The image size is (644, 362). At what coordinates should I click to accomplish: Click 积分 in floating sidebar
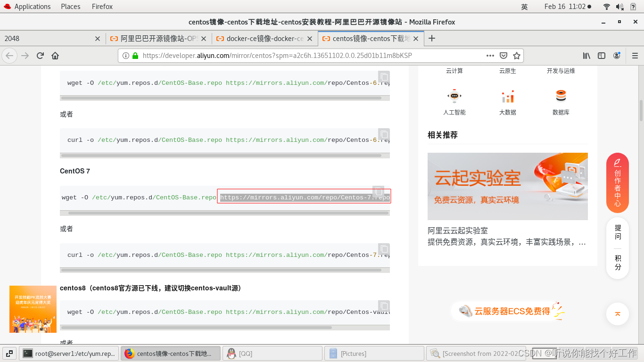coord(618,263)
